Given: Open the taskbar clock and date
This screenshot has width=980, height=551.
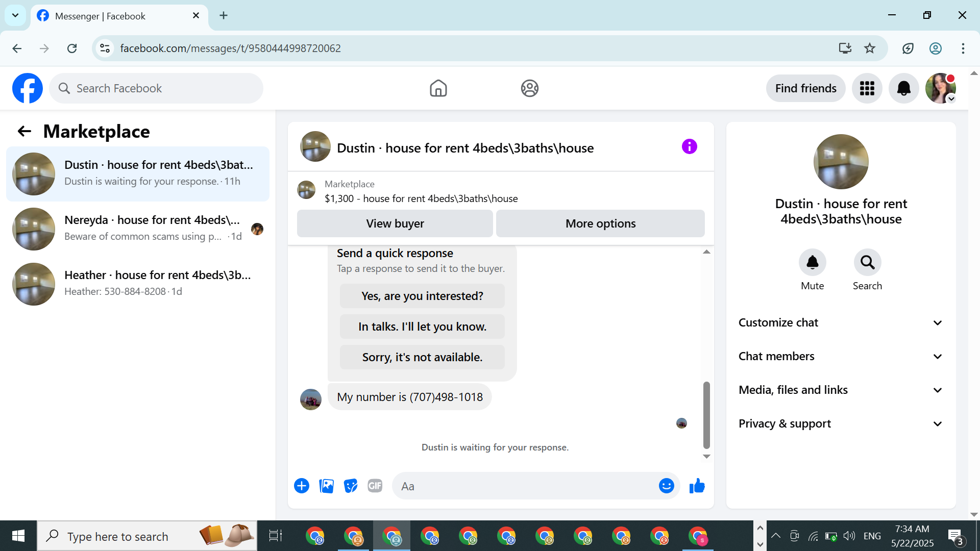Looking at the screenshot, I should [x=913, y=536].
